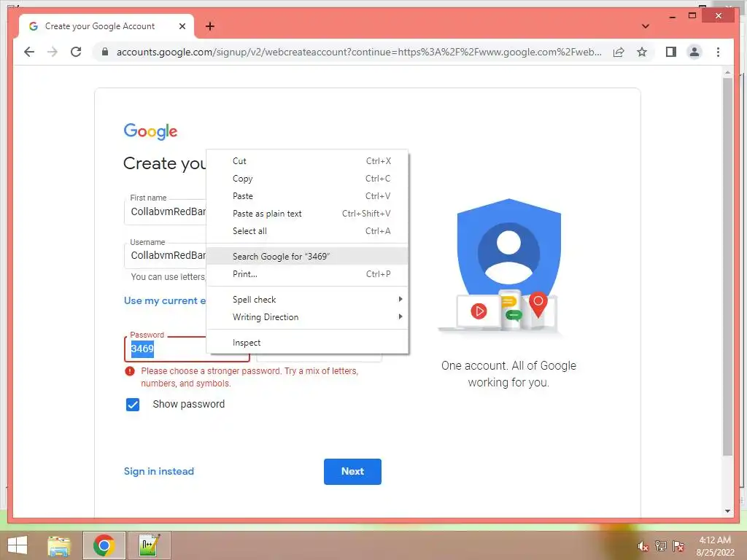Click the "One account. All of Google" text

(508, 366)
